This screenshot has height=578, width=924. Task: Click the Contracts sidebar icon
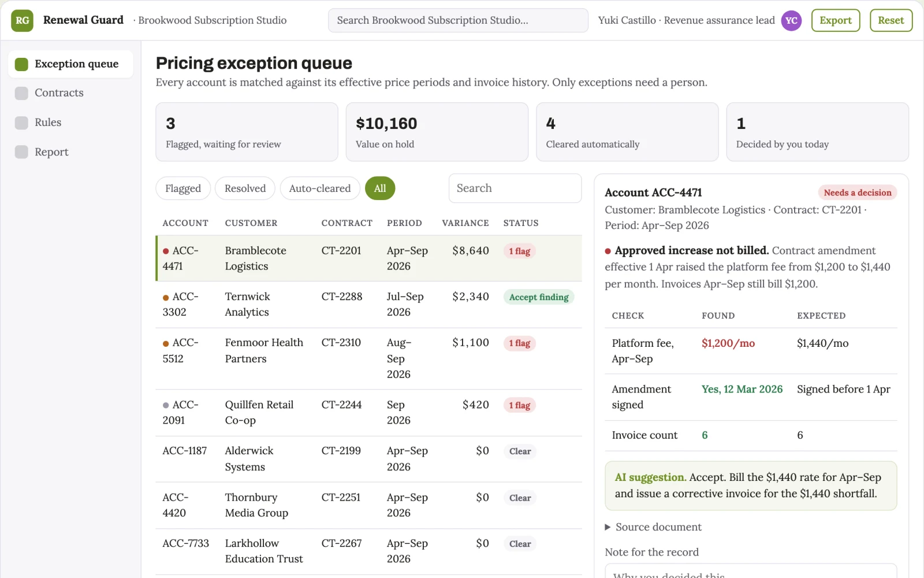click(x=21, y=93)
